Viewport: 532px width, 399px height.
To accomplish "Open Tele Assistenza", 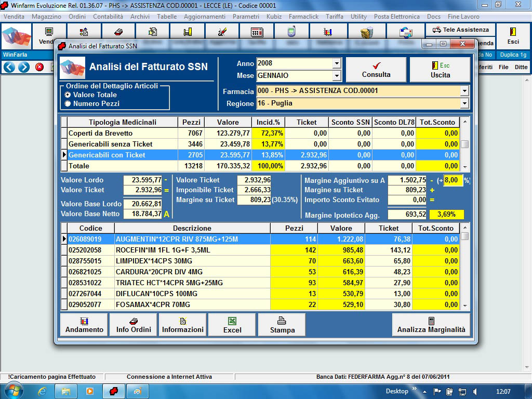I will pos(461,30).
